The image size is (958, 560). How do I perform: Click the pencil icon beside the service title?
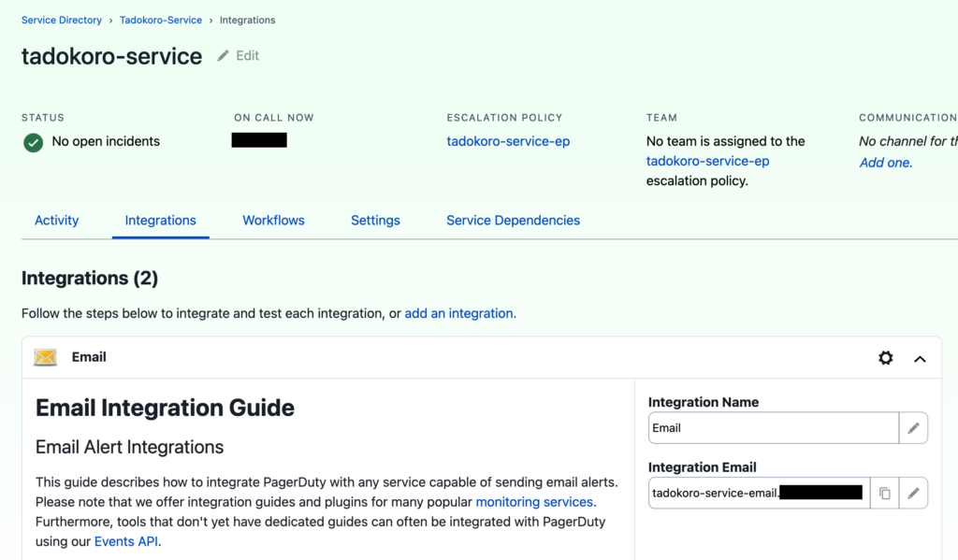click(223, 55)
